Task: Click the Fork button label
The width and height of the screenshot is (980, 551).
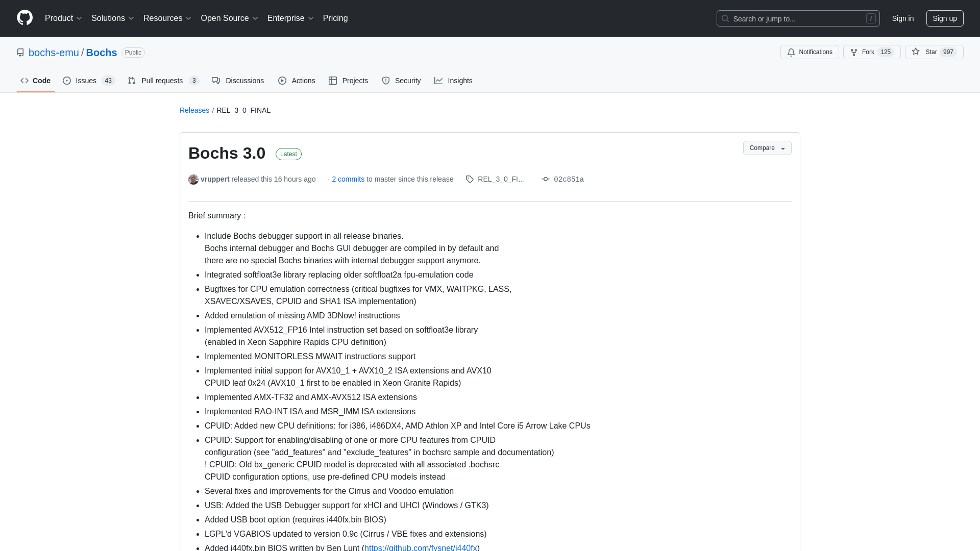Action: (x=868, y=52)
